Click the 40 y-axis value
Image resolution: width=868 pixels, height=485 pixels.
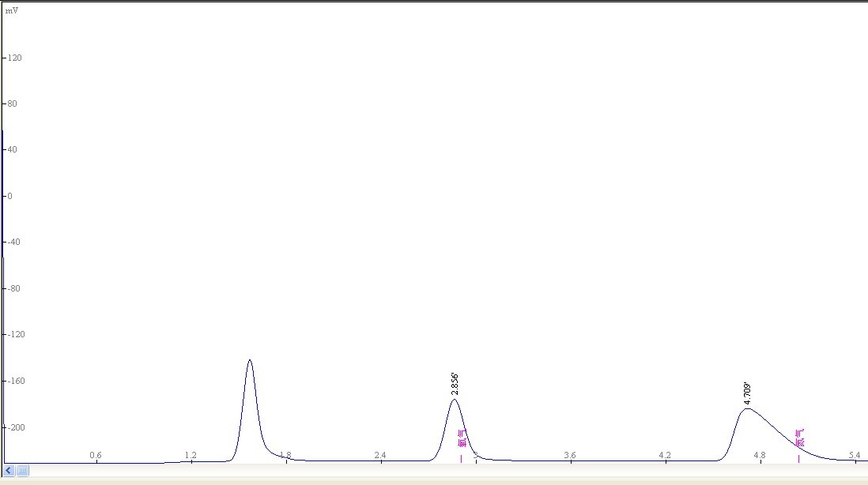12,149
